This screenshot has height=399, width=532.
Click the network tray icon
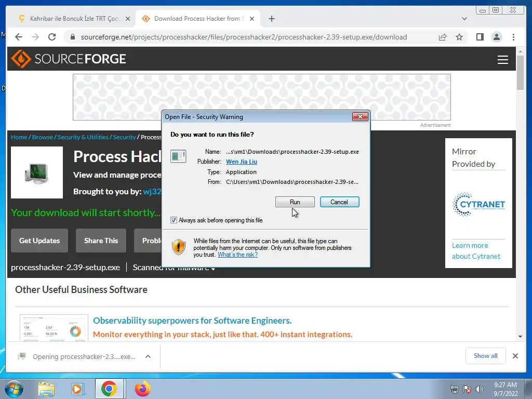point(454,389)
